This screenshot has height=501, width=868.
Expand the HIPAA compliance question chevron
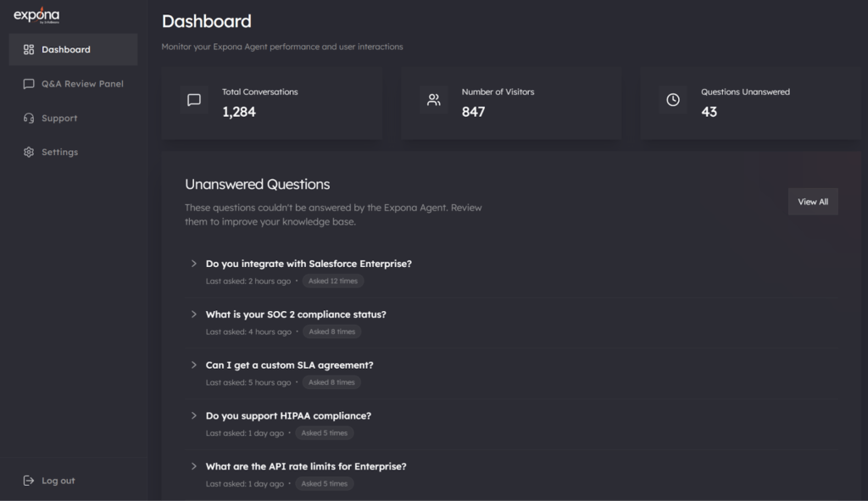pos(194,416)
